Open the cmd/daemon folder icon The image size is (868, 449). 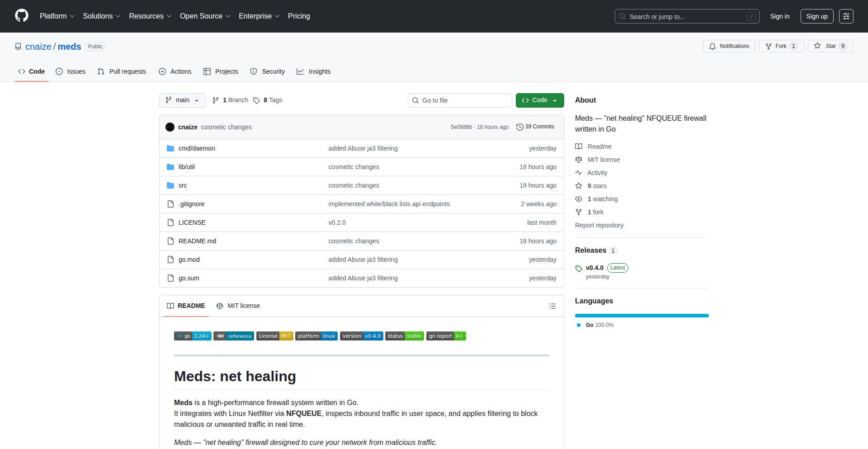click(x=170, y=148)
